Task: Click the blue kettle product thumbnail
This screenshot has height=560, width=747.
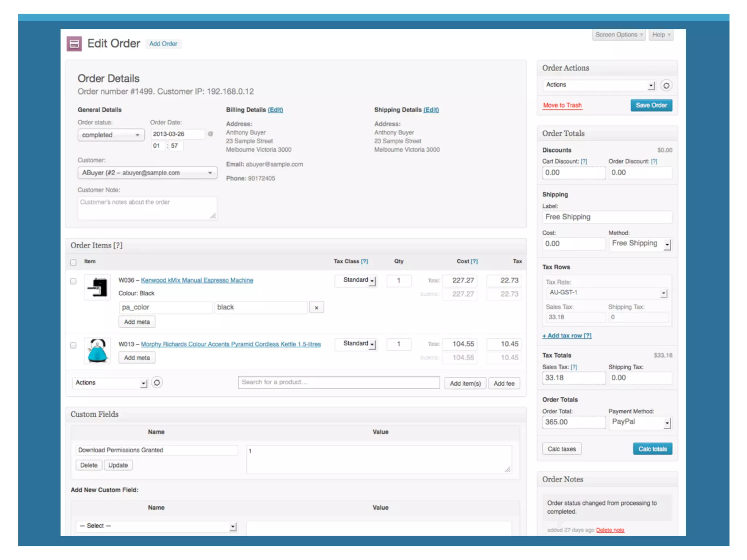Action: pyautogui.click(x=97, y=351)
